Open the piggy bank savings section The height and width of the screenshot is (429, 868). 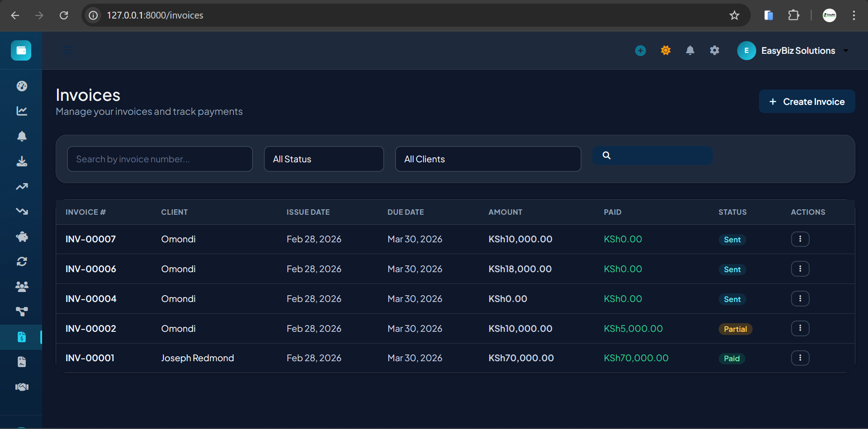21,236
